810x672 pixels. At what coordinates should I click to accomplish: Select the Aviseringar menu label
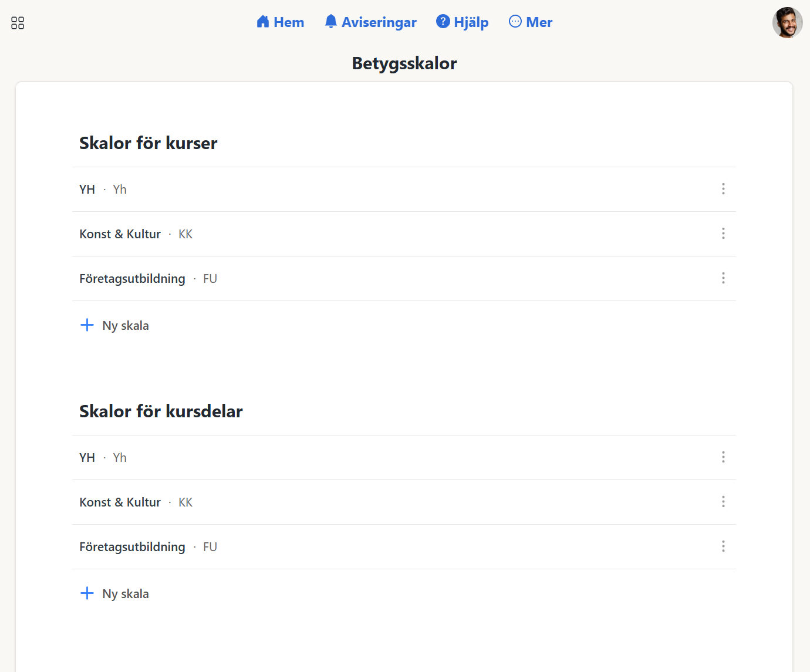[379, 22]
